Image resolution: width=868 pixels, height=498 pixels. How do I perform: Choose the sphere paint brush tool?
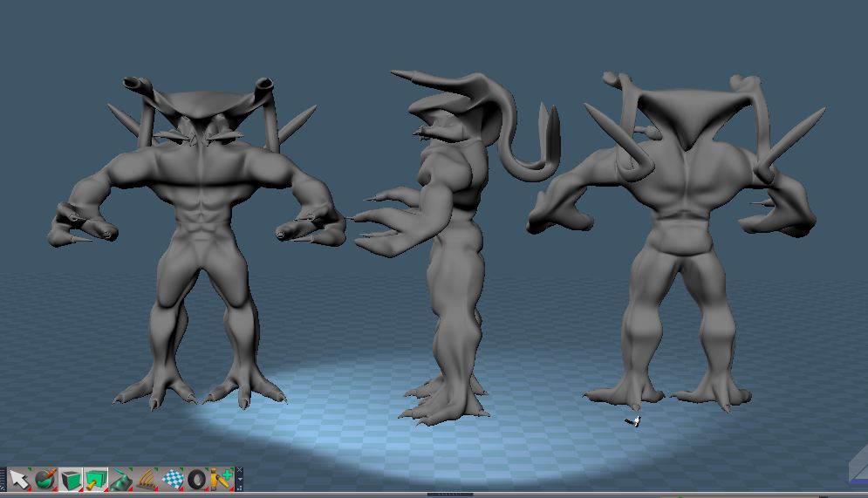pyautogui.click(x=45, y=479)
